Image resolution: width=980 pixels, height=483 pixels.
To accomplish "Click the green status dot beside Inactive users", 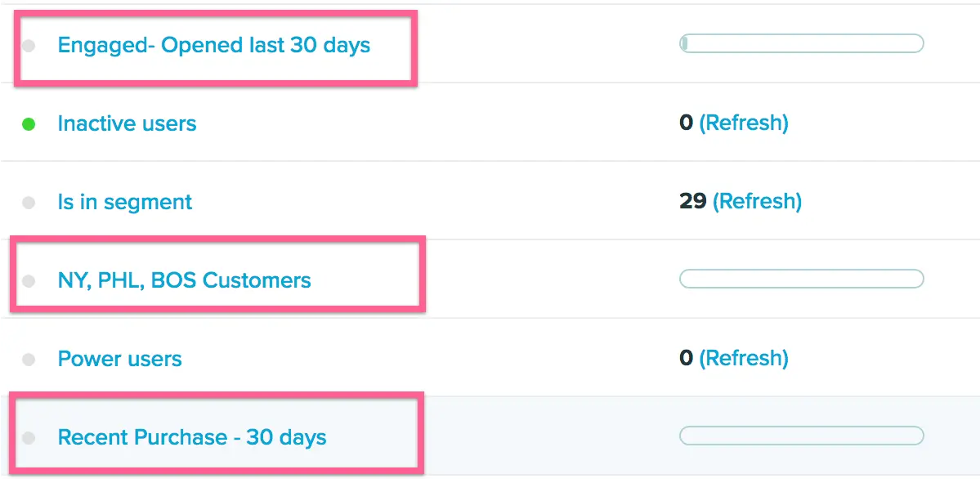I will 29,124.
